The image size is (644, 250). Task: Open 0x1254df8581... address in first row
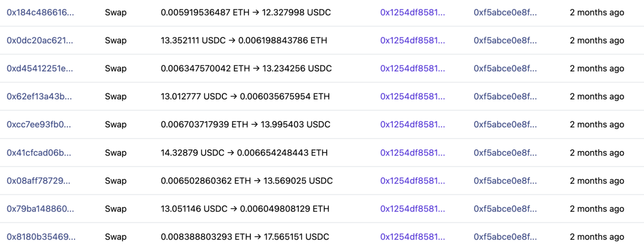click(x=413, y=12)
